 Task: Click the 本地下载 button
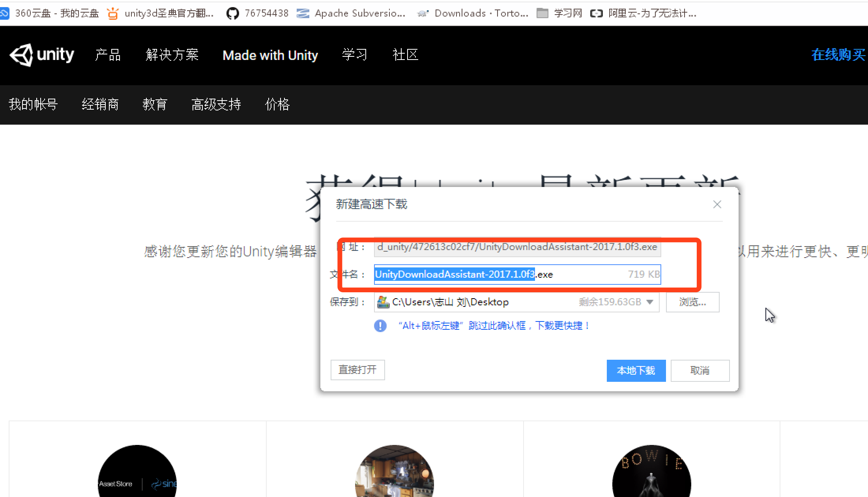[x=636, y=371]
